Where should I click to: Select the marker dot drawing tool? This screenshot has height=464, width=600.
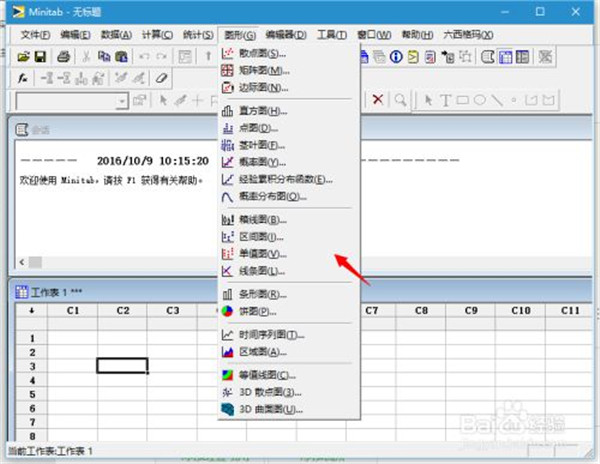(514, 100)
